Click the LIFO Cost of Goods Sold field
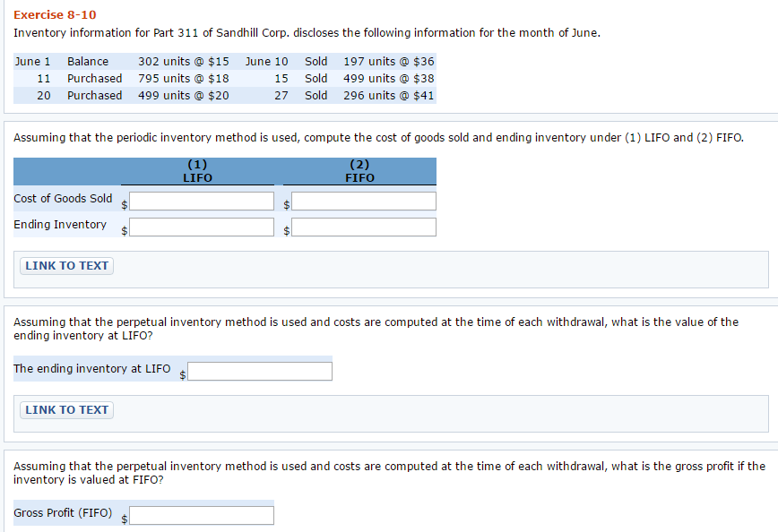This screenshot has height=532, width=778. pyautogui.click(x=202, y=201)
